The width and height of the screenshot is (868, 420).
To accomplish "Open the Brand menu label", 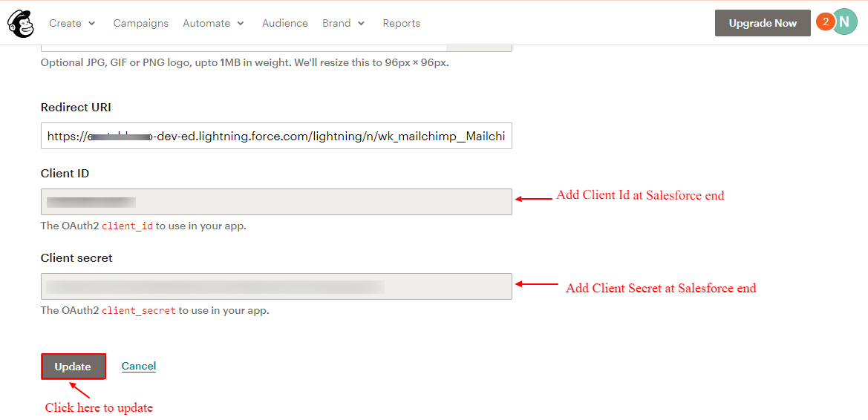I will pyautogui.click(x=336, y=24).
